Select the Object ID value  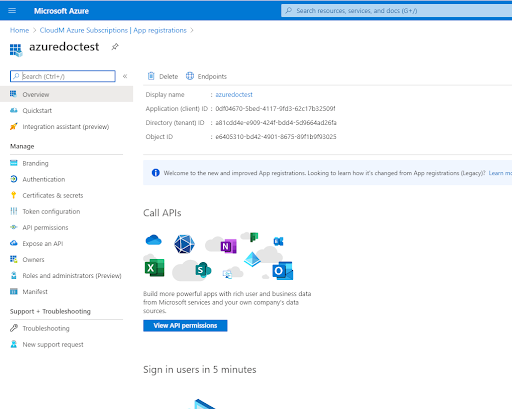pyautogui.click(x=276, y=137)
